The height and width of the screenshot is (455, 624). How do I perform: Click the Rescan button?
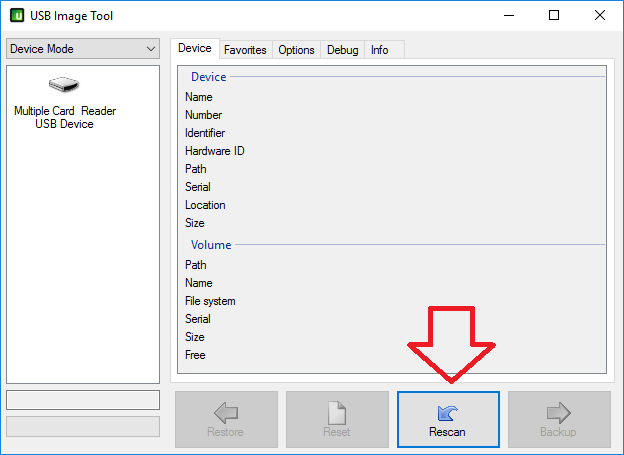pos(448,420)
